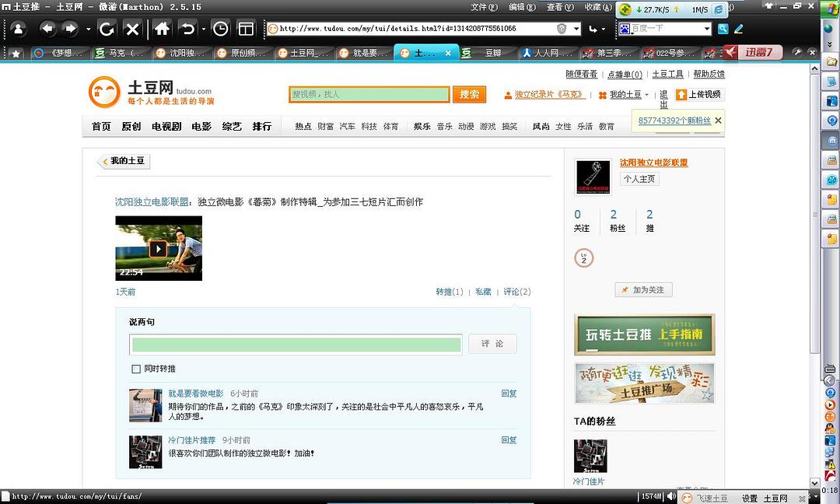Dismiss the new fans notification

click(718, 121)
